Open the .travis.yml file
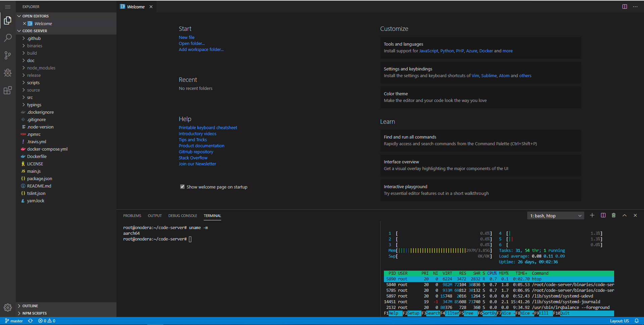The image size is (644, 325). 66,142
